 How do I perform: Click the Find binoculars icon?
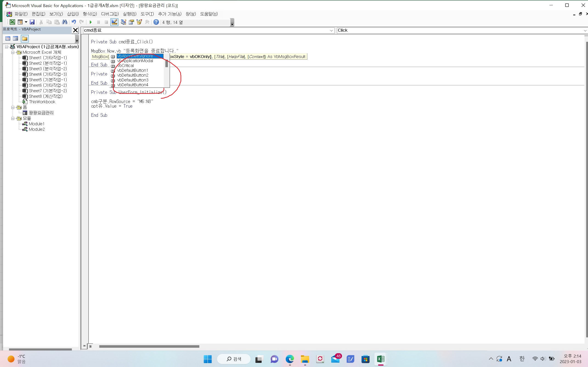pyautogui.click(x=65, y=22)
